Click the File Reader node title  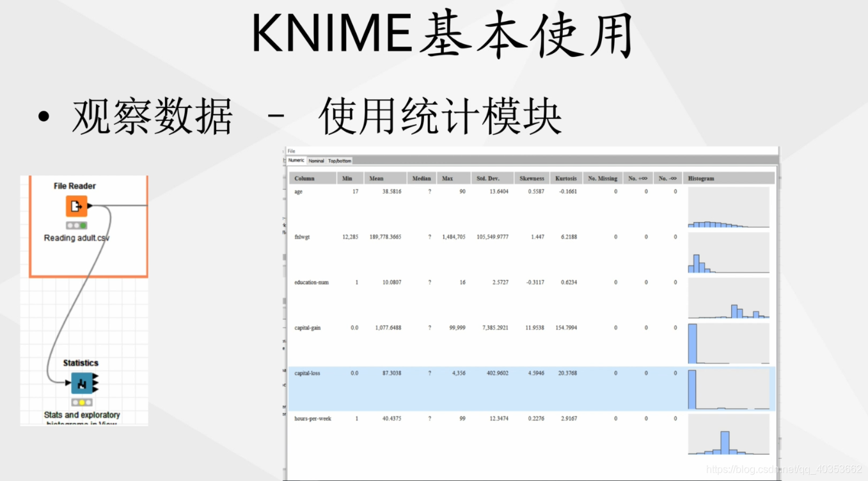(x=75, y=186)
